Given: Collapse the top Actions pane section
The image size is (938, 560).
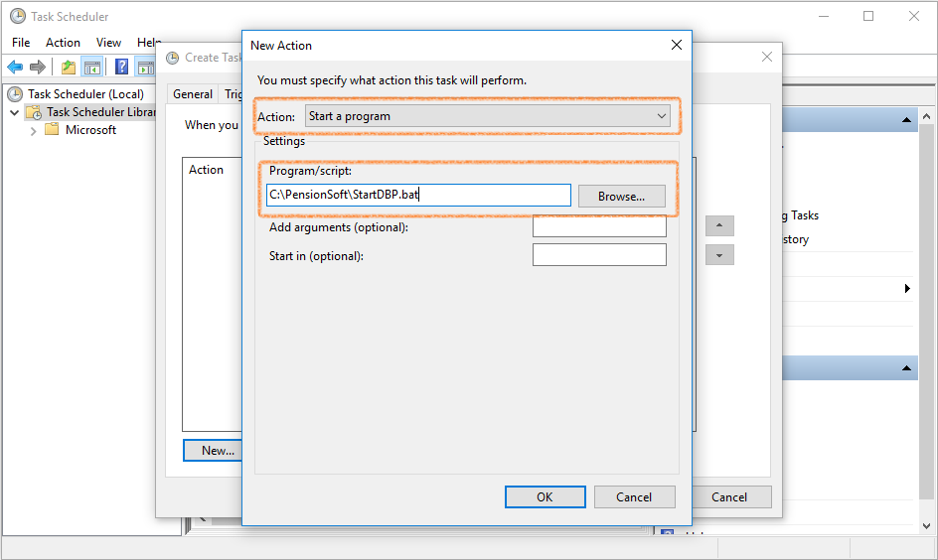Looking at the screenshot, I should (906, 120).
